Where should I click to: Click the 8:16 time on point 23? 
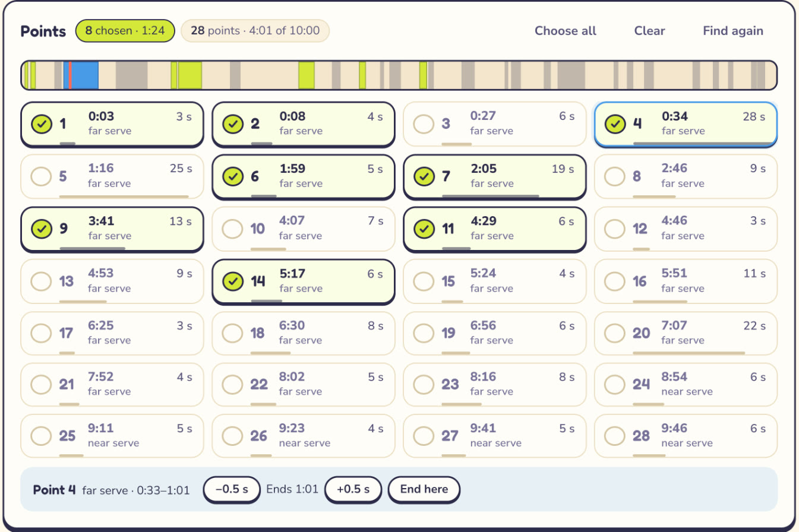[484, 377]
